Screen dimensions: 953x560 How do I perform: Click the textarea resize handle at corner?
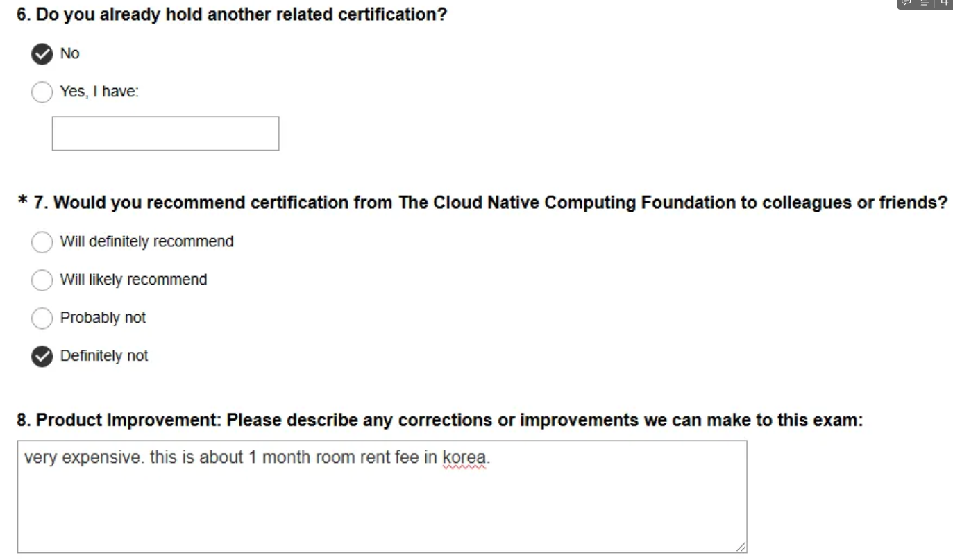pyautogui.click(x=741, y=547)
